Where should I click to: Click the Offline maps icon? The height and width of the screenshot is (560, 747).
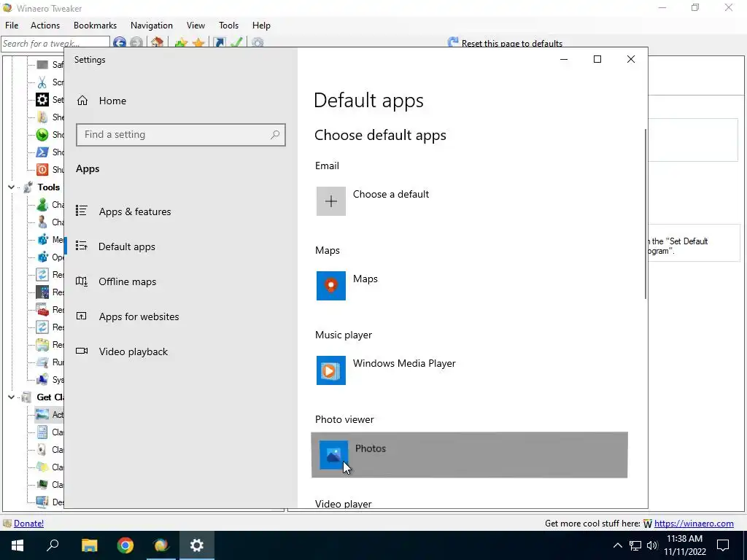(x=82, y=281)
